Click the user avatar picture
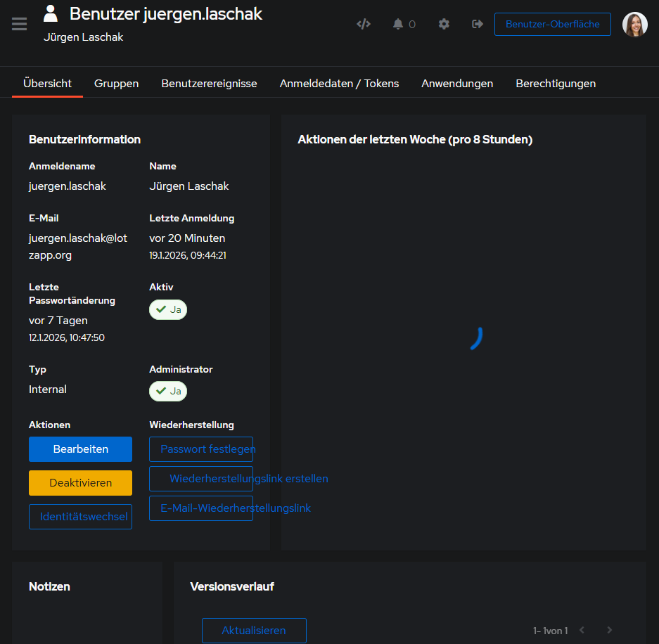 [634, 25]
